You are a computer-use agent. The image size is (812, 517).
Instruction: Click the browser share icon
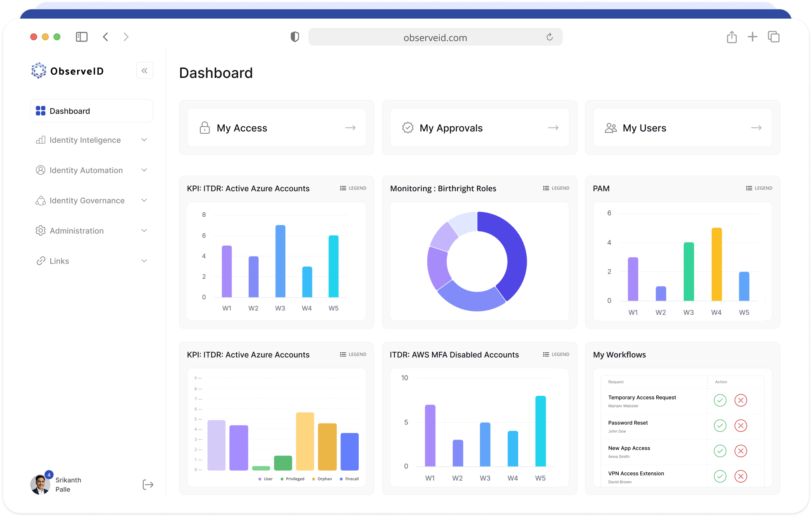(x=731, y=37)
